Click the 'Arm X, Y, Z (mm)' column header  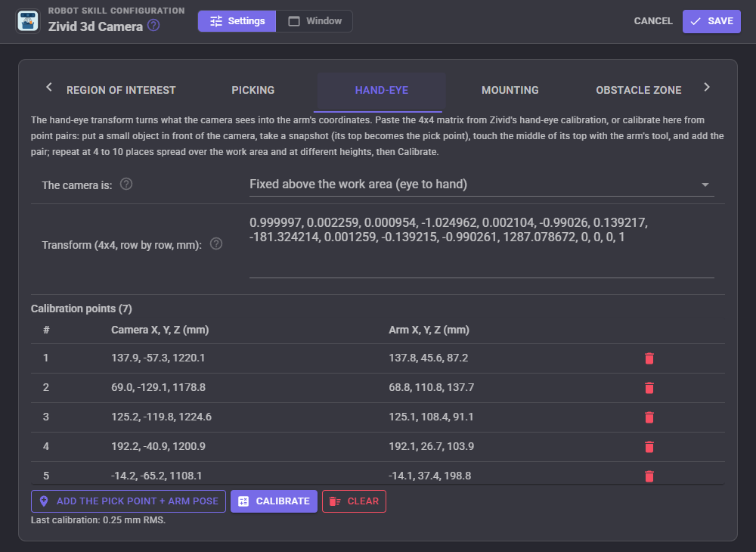pyautogui.click(x=429, y=330)
